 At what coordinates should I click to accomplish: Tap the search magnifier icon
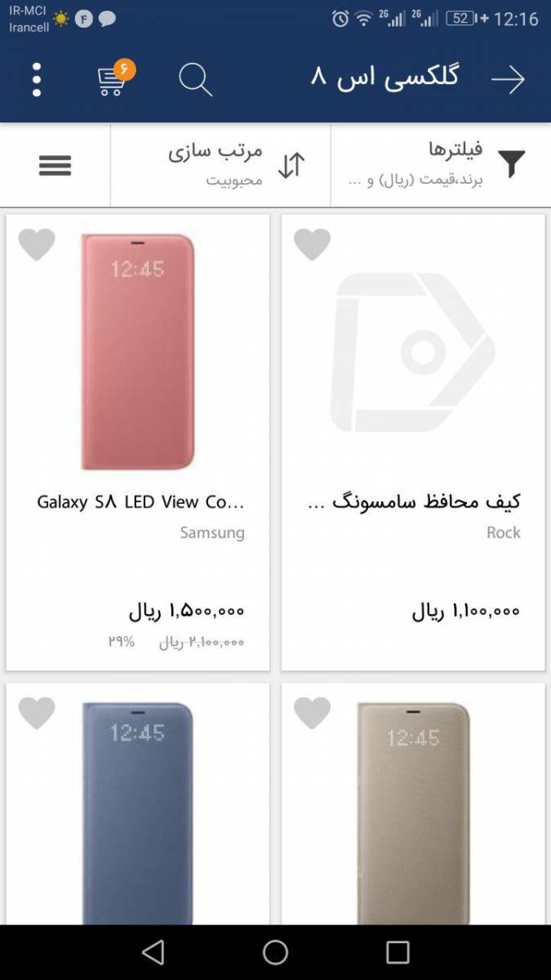pos(196,80)
